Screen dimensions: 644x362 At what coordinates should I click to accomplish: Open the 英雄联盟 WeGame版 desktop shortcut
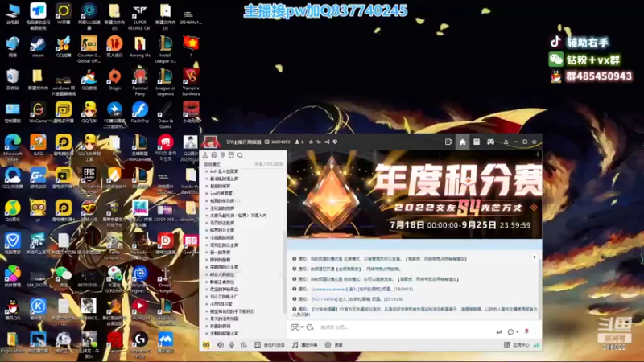point(139,148)
